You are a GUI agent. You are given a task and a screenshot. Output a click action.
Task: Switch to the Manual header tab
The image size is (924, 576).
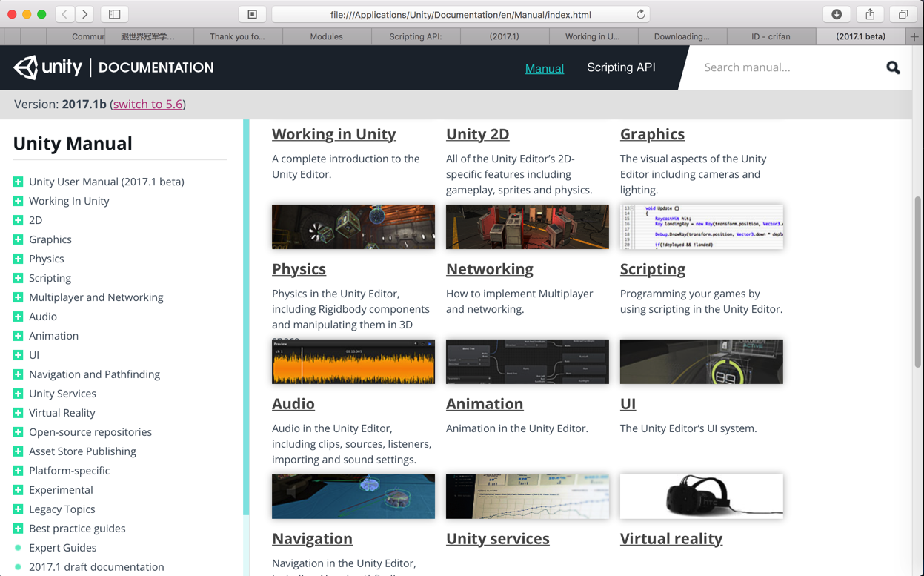click(545, 68)
